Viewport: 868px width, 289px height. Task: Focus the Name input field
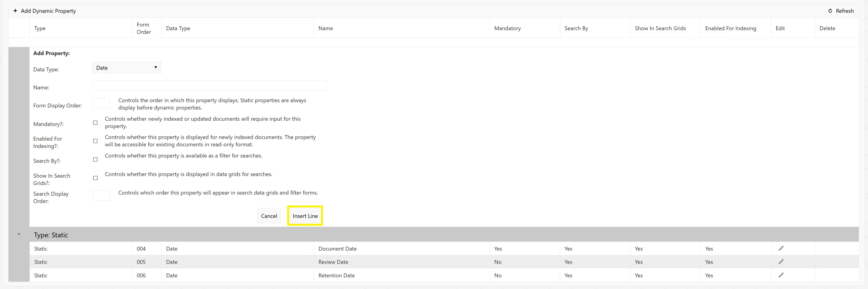(x=209, y=86)
